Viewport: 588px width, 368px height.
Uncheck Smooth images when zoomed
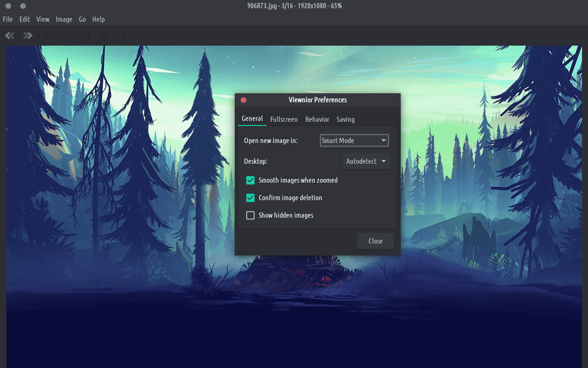[x=250, y=180]
